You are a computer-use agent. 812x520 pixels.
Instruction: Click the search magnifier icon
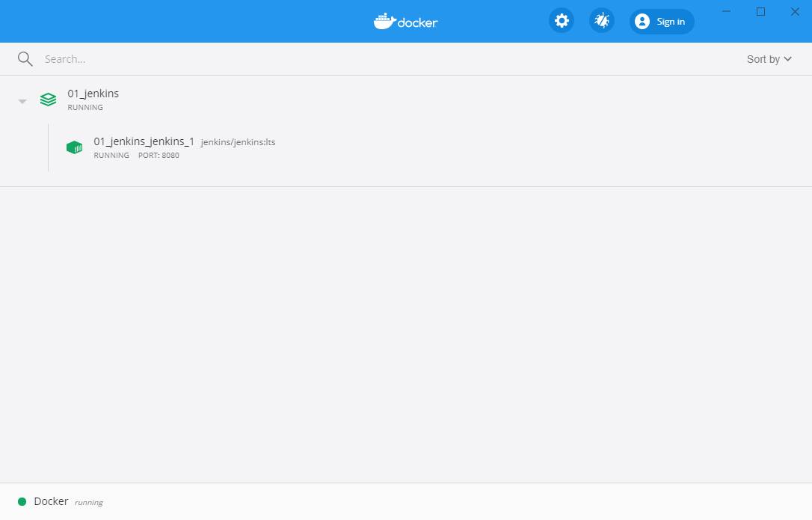point(25,58)
